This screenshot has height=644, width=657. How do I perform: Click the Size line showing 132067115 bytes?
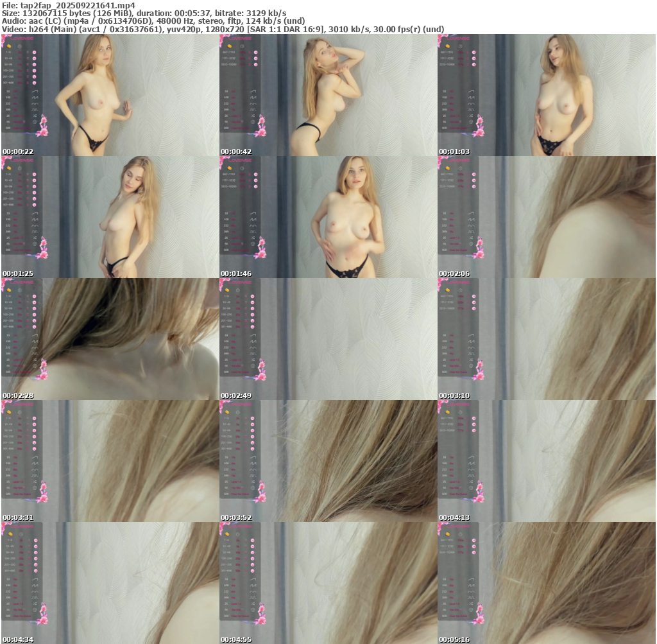[x=144, y=13]
